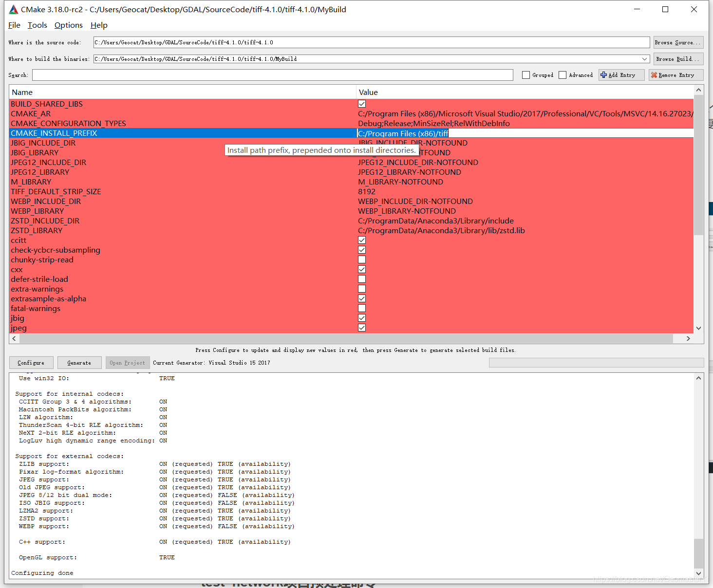The height and width of the screenshot is (588, 713).
Task: Click scroll right arrow of cache list
Action: (x=688, y=338)
